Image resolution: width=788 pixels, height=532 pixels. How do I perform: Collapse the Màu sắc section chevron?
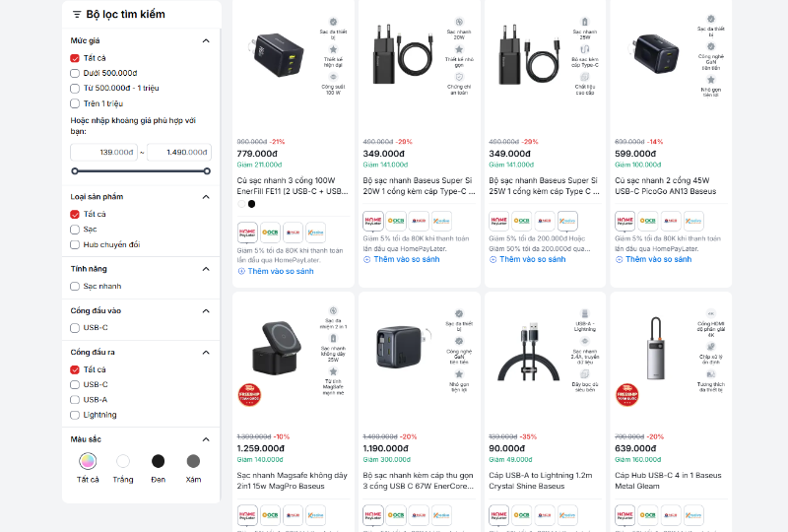(206, 439)
